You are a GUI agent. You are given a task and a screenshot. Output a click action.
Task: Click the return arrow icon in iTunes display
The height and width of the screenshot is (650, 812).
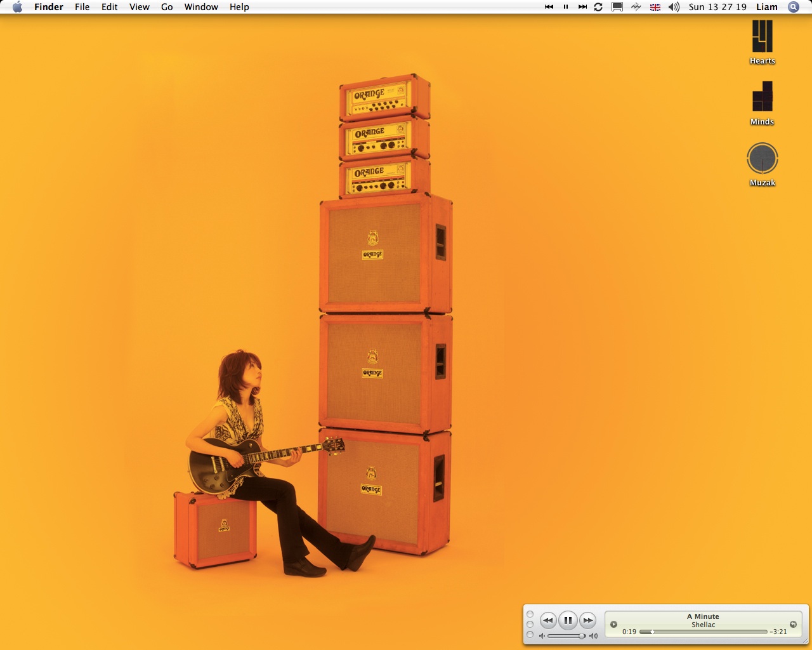(793, 624)
